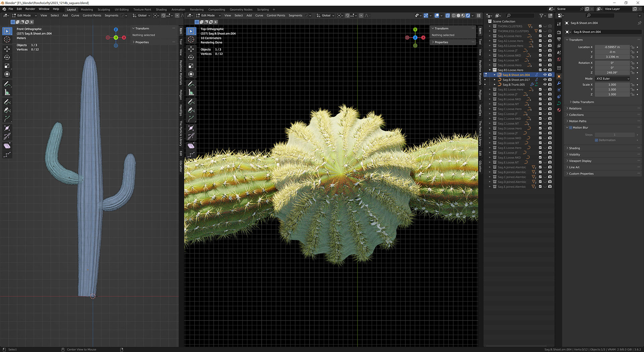Screen dimensions: 644x352
Task: Click the Control Points menu in the left viewport header
Action: point(92,15)
